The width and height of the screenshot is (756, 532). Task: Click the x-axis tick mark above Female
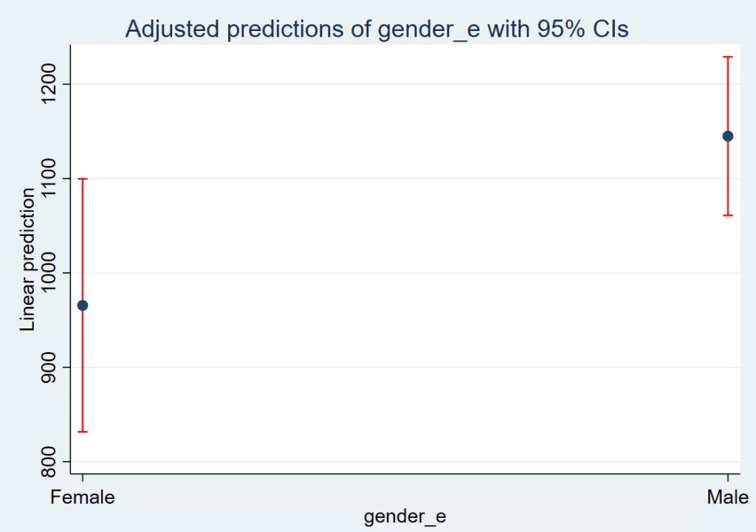click(83, 477)
